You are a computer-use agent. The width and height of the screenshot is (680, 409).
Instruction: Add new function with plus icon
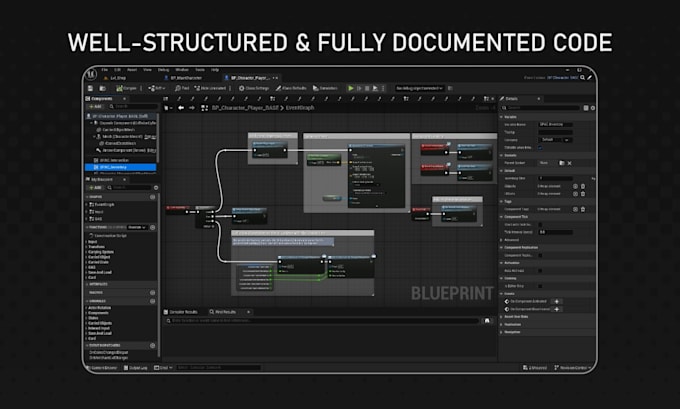coord(153,227)
